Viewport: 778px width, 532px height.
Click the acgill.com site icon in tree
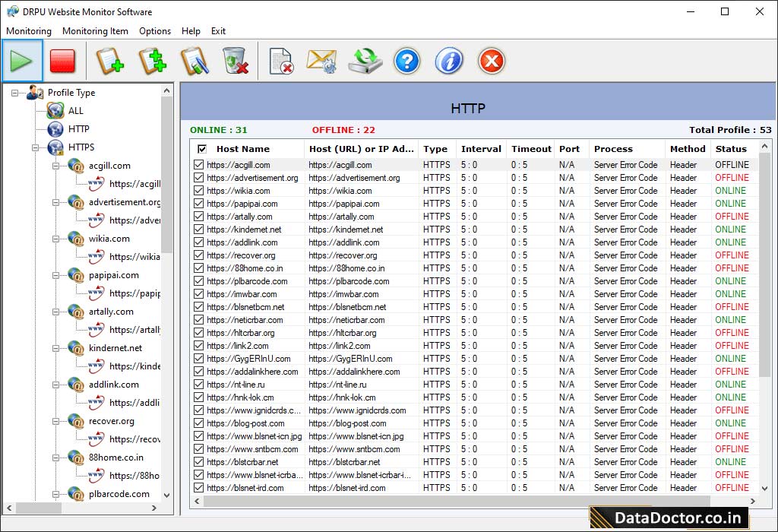[76, 166]
